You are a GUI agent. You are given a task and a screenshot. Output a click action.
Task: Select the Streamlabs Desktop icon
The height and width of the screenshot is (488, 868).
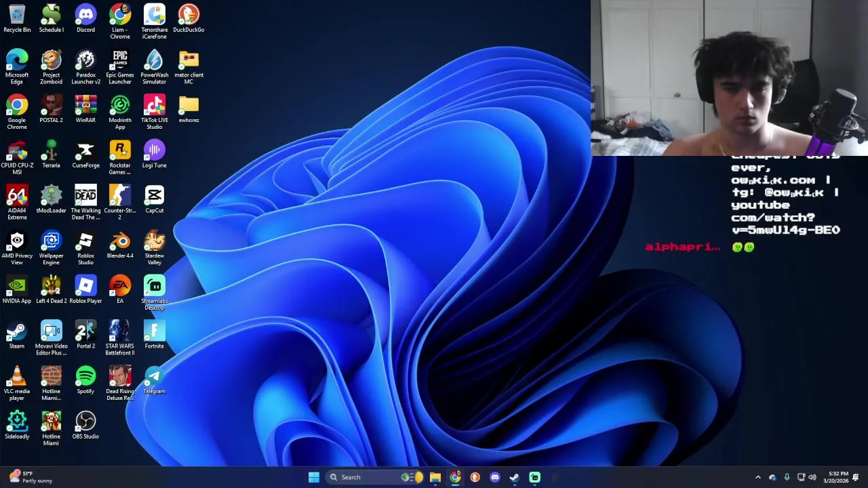pos(155,293)
